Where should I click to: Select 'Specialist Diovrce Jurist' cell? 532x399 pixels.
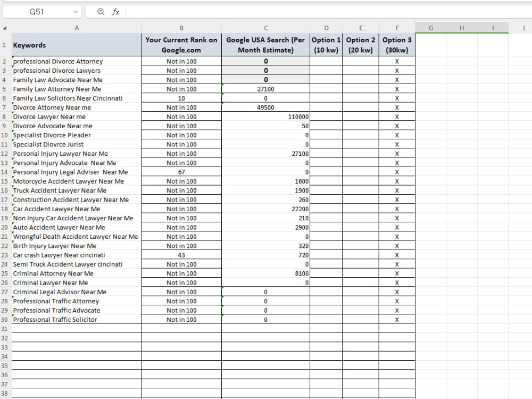coord(77,144)
